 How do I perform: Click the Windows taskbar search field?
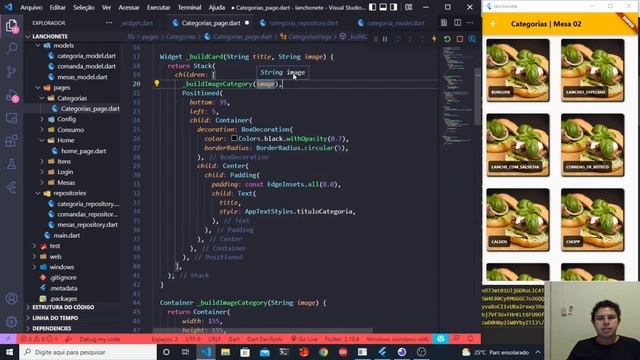88,352
